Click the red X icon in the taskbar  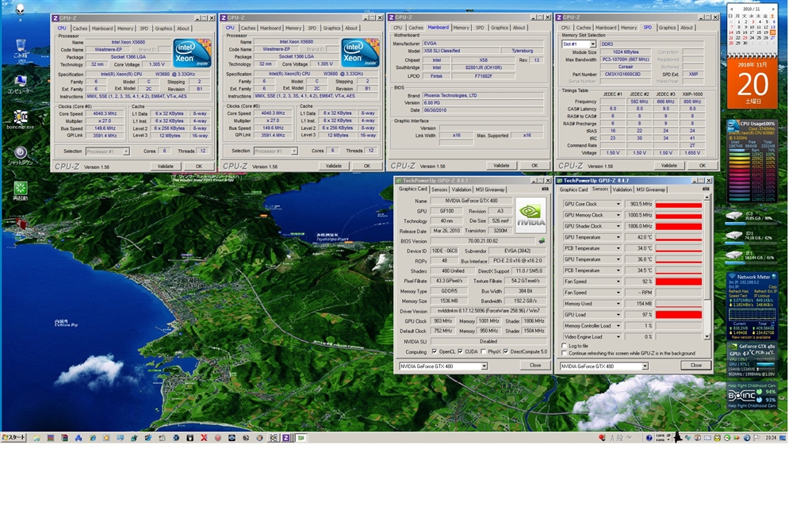pos(204,438)
